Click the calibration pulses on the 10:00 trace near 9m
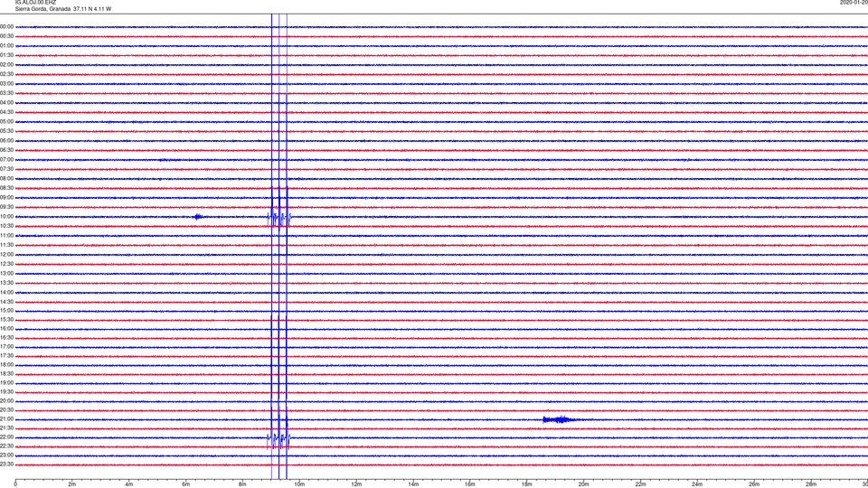 (x=279, y=219)
